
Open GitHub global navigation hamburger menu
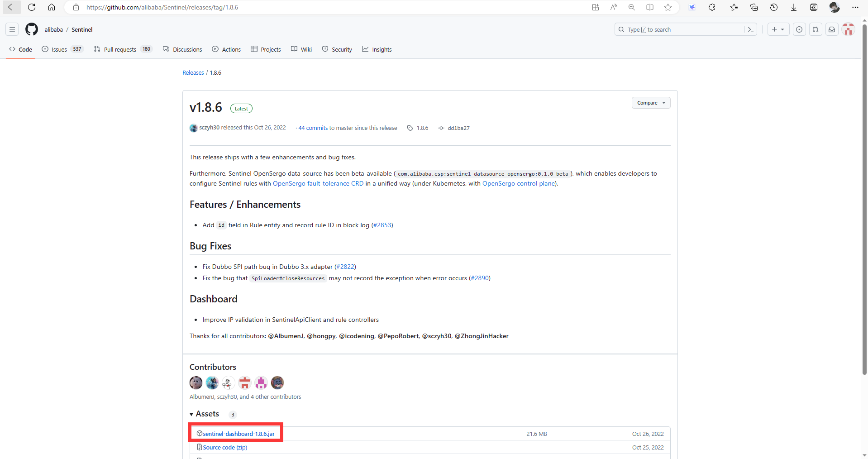pyautogui.click(x=12, y=29)
